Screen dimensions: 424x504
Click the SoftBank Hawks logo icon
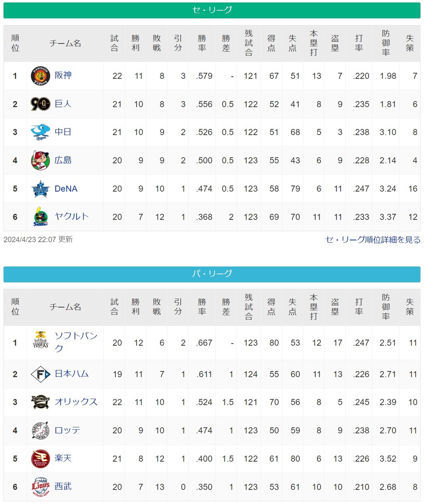tap(41, 340)
